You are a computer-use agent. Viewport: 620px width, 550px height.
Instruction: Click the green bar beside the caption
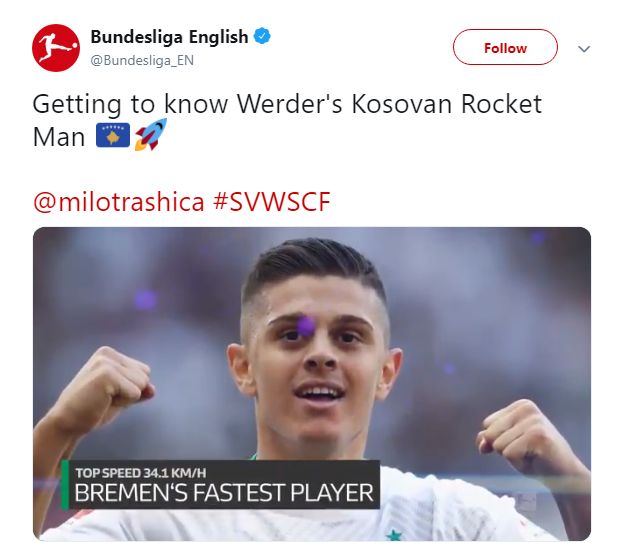coord(65,484)
